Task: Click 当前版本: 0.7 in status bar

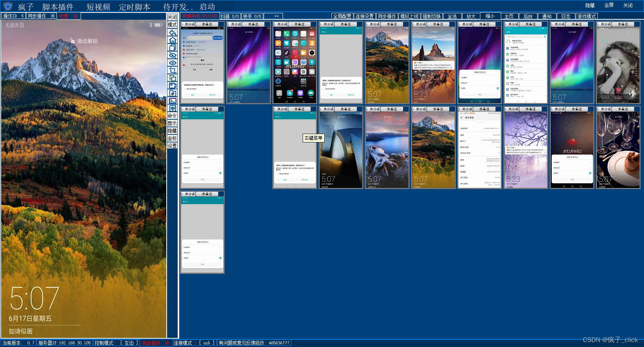Action: [19, 343]
